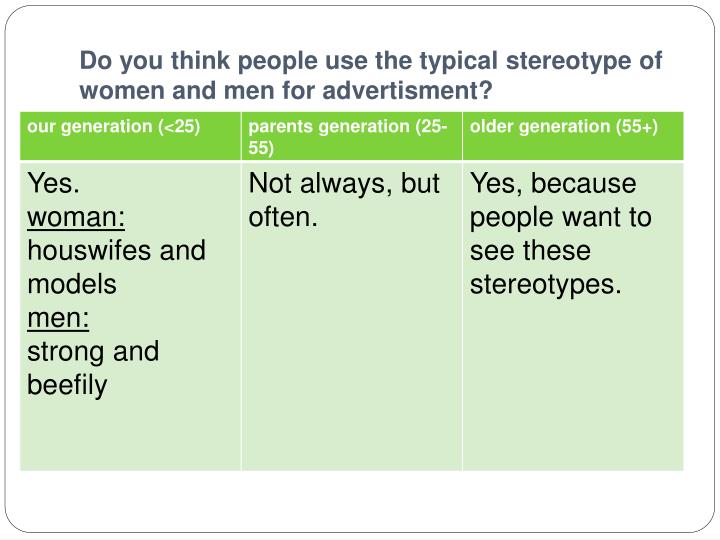This screenshot has height=540, width=720.
Task: Click the underlined 'woman:' label
Action: 76,217
